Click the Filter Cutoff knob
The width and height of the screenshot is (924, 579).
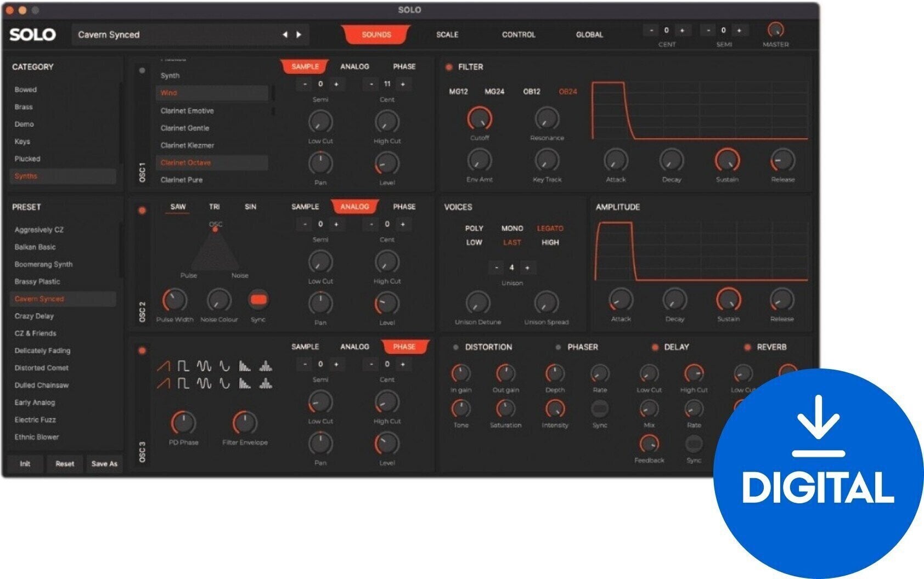tap(480, 118)
